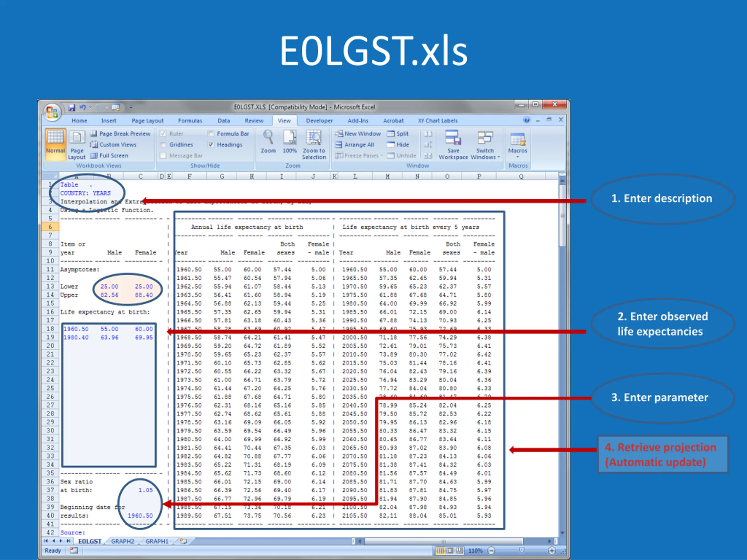Go to the first sheet navigation arrow
This screenshot has height=560, width=747.
click(x=46, y=541)
